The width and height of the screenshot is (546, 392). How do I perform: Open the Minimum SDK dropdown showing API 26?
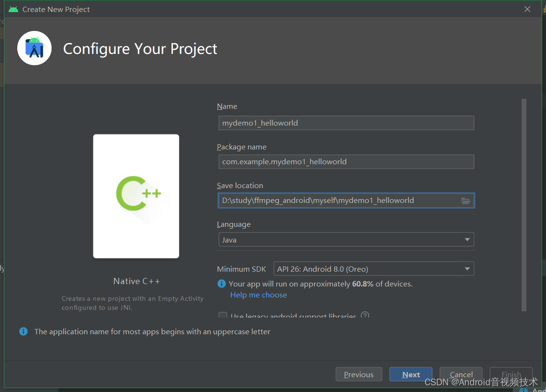[374, 268]
